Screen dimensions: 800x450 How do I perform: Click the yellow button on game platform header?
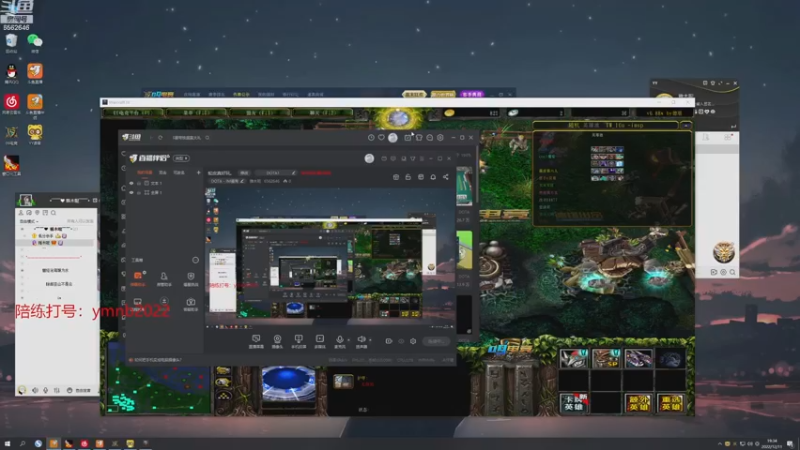[443, 94]
